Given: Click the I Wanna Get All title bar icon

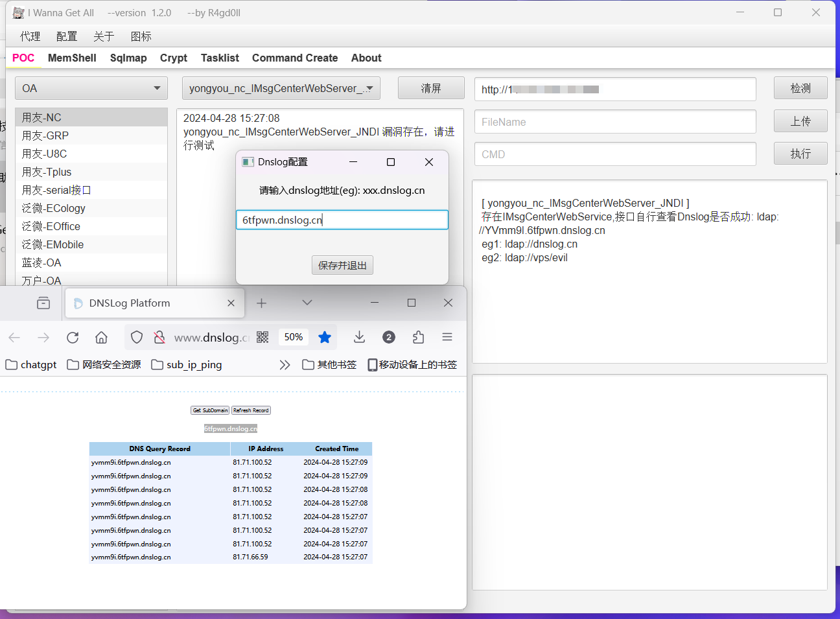Looking at the screenshot, I should (x=18, y=12).
